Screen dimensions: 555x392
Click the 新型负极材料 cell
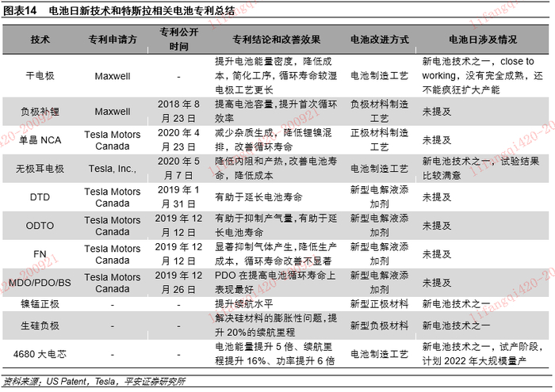click(380, 325)
